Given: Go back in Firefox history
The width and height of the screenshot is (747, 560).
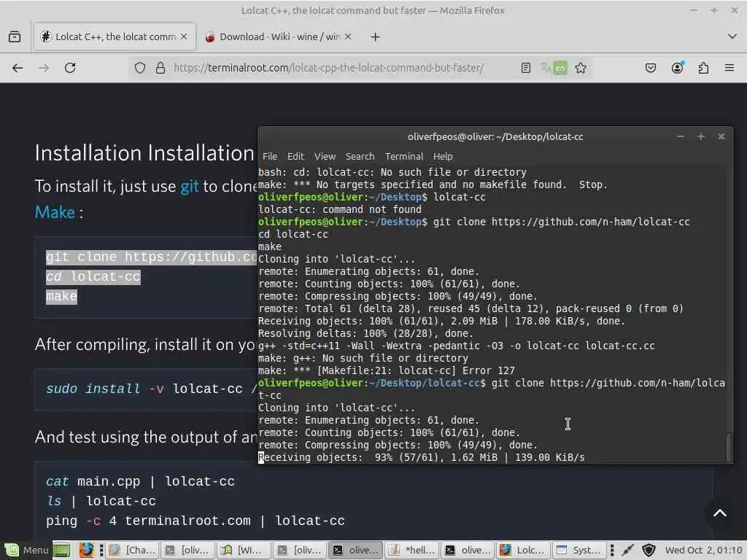Looking at the screenshot, I should pyautogui.click(x=18, y=68).
